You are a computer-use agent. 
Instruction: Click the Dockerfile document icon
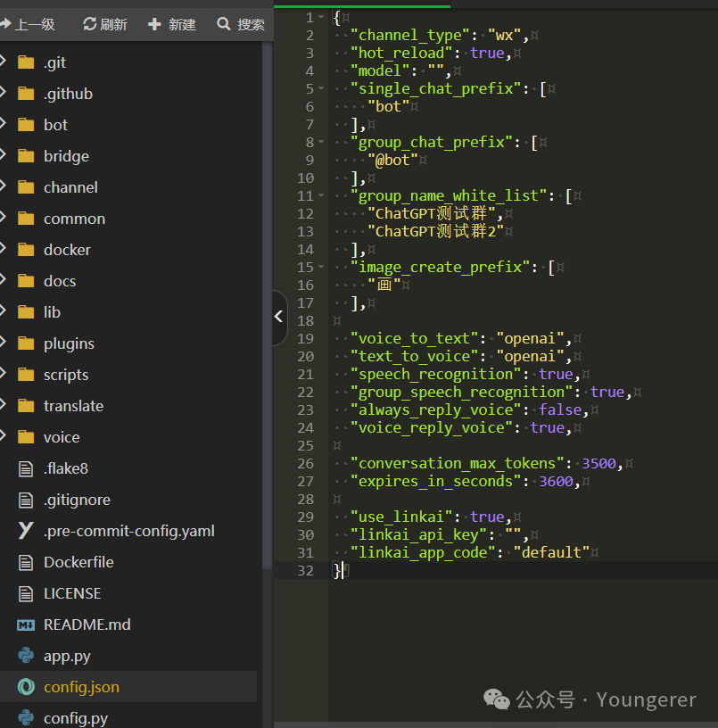click(x=26, y=562)
